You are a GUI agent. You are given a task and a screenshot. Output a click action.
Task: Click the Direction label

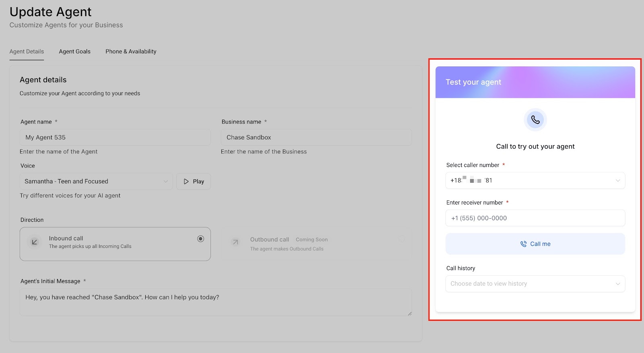point(32,220)
